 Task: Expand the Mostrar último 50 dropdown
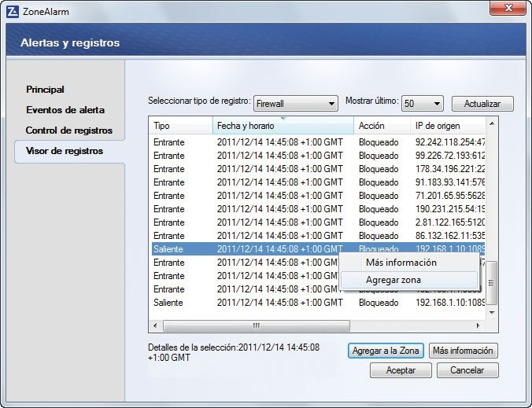click(423, 103)
